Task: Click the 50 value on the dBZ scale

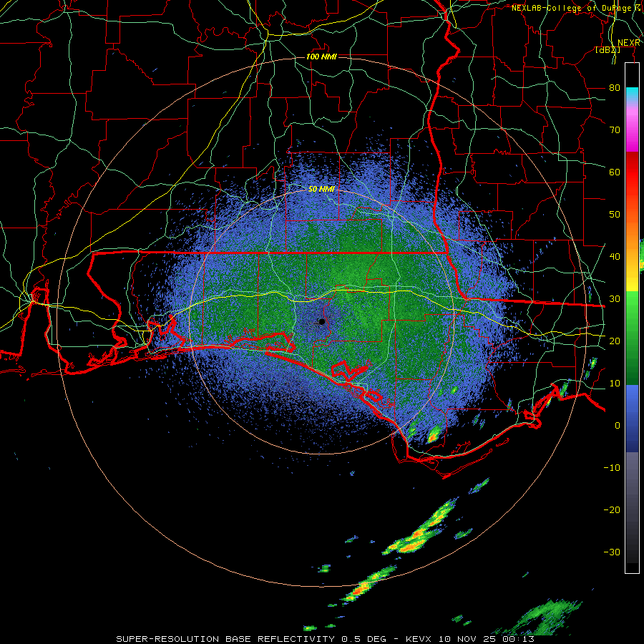Action: pos(615,215)
